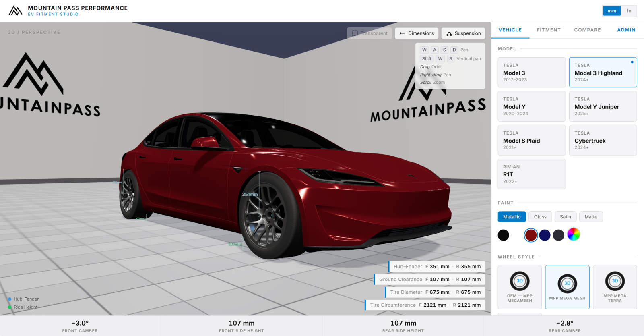The image size is (644, 336).
Task: Switch units to inches
Action: (x=629, y=11)
